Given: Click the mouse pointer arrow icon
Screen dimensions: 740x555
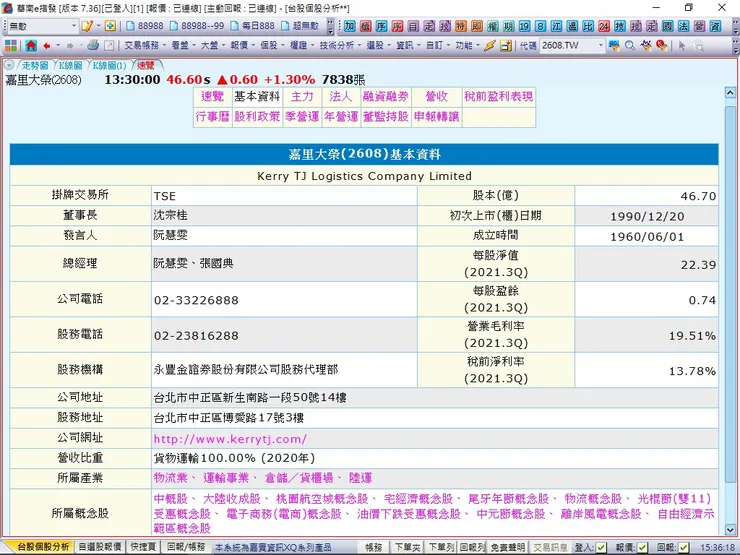Looking at the screenshot, I should click(681, 46).
